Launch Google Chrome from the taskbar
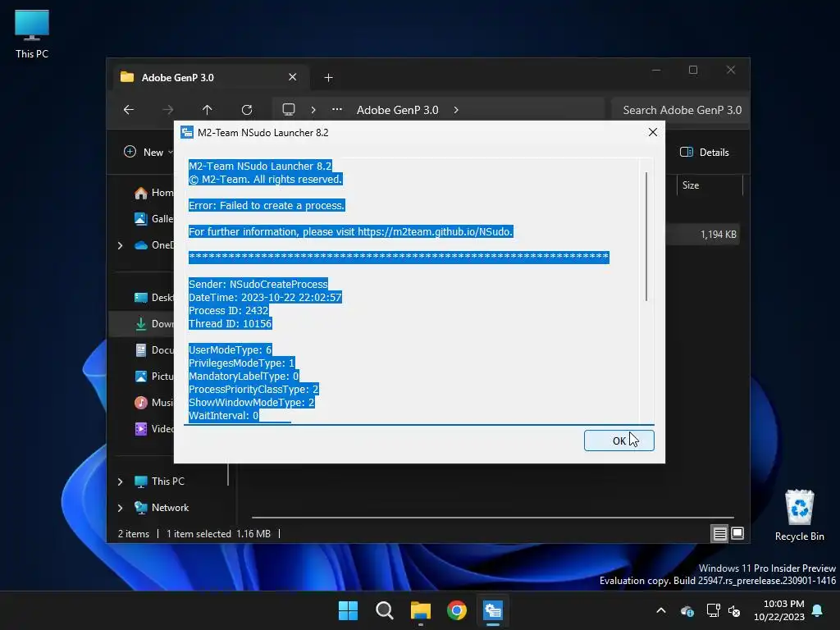 [457, 610]
